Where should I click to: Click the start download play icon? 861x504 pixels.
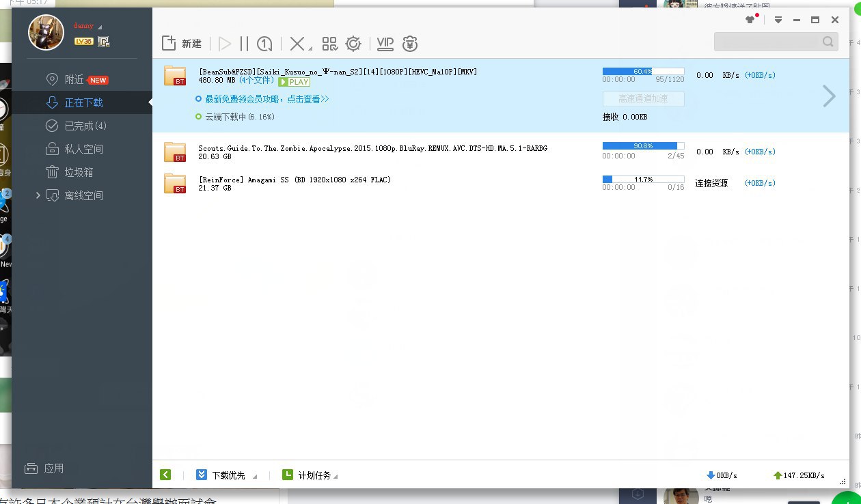(224, 44)
